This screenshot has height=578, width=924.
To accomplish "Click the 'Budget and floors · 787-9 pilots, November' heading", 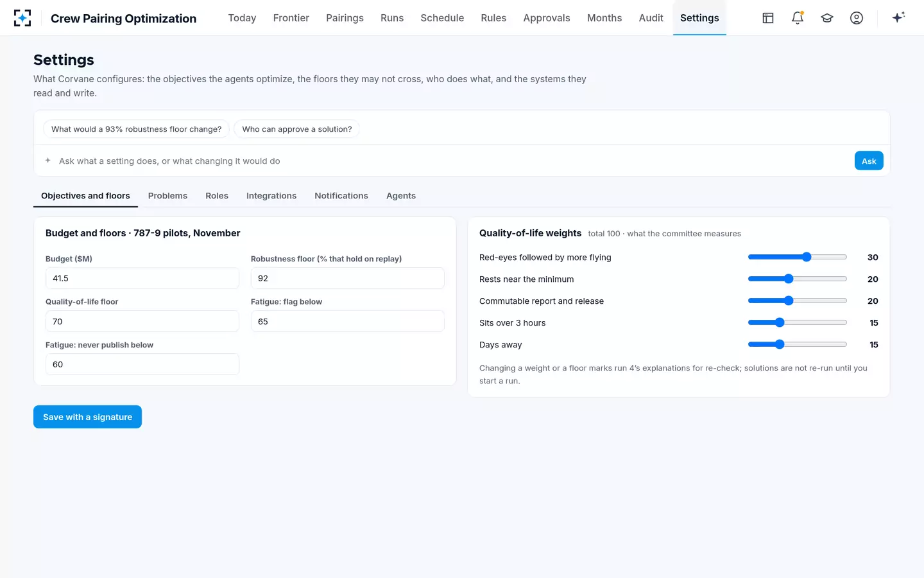I will 143,233.
